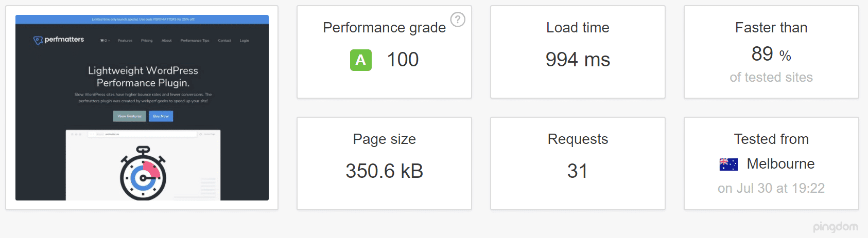Click the Login link in the preview
Screen dimensions: 868x238
click(x=244, y=41)
